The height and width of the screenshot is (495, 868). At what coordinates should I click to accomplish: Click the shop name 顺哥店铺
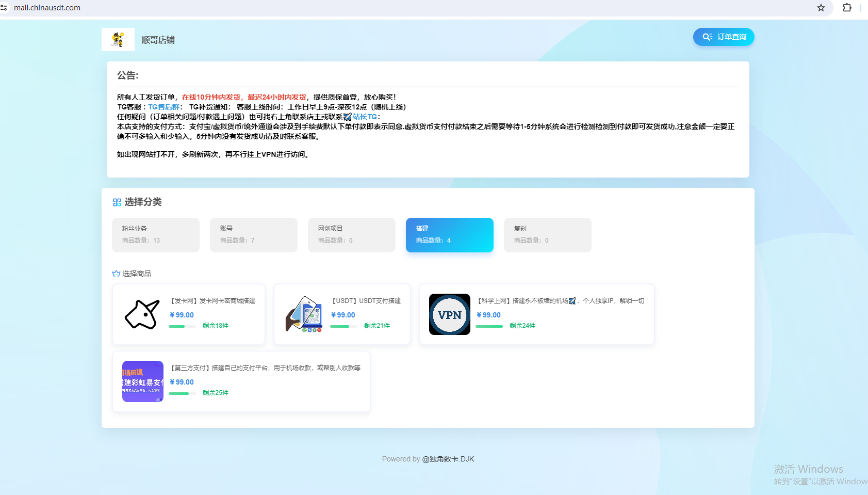coord(158,40)
